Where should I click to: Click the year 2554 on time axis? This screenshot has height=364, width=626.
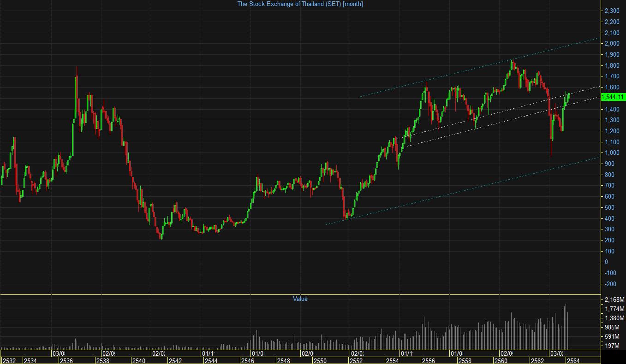(x=392, y=361)
